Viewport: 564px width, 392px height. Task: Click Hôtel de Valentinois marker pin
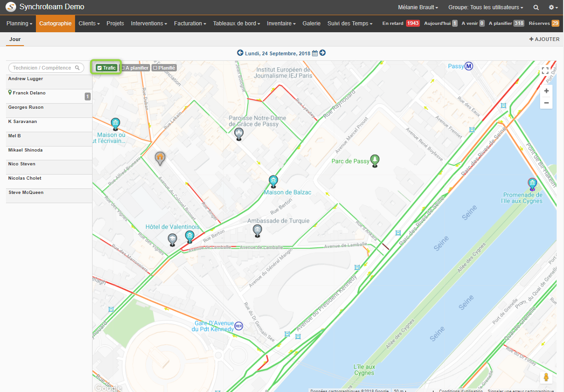coord(189,237)
